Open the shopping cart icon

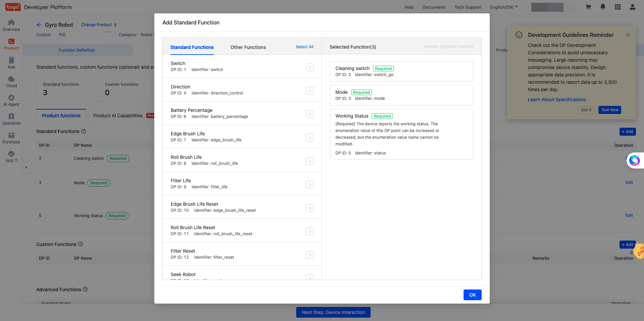pyautogui.click(x=588, y=7)
